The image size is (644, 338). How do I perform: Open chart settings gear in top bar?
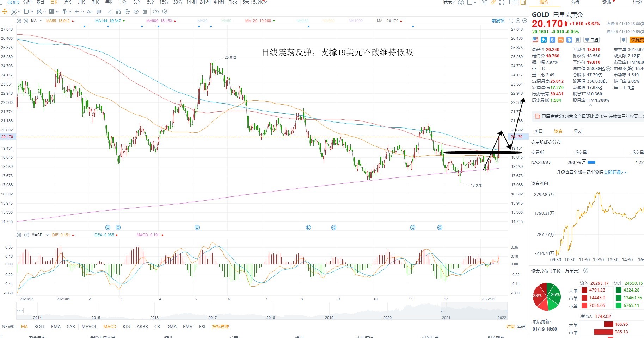point(461,2)
